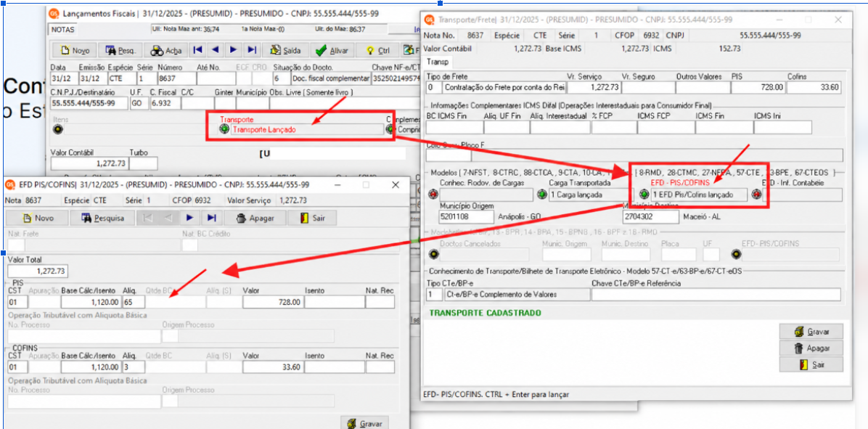Jump to last record in Lançamentos Fiscais toolbar

click(252, 50)
